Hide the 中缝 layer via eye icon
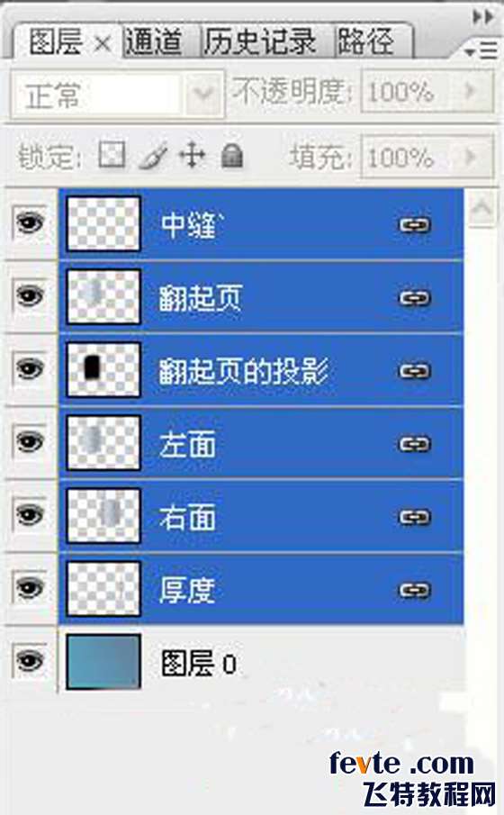 29,222
